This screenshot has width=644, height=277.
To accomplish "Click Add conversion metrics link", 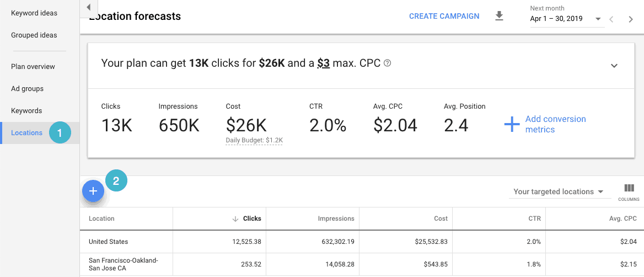I will [555, 124].
